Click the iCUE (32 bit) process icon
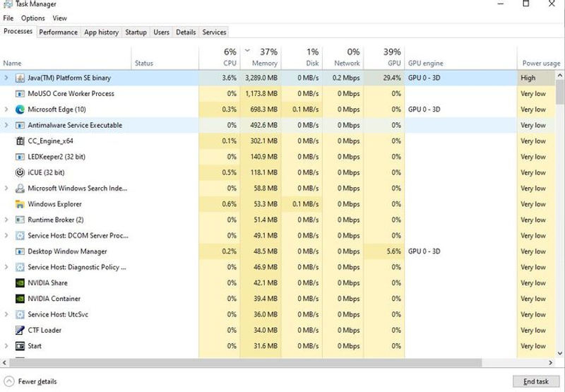Viewport: 565px width, 392px height. pos(20,172)
